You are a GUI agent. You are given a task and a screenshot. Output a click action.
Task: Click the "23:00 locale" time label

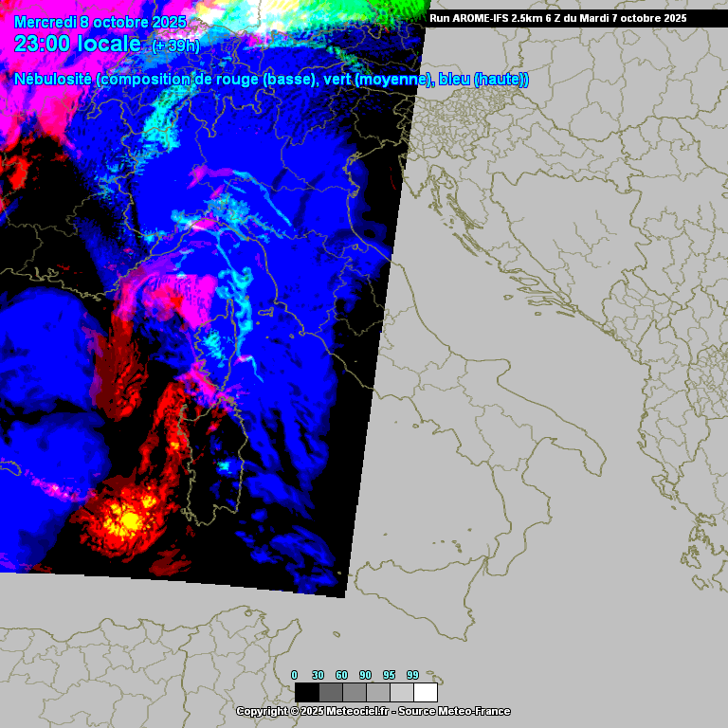click(x=78, y=44)
